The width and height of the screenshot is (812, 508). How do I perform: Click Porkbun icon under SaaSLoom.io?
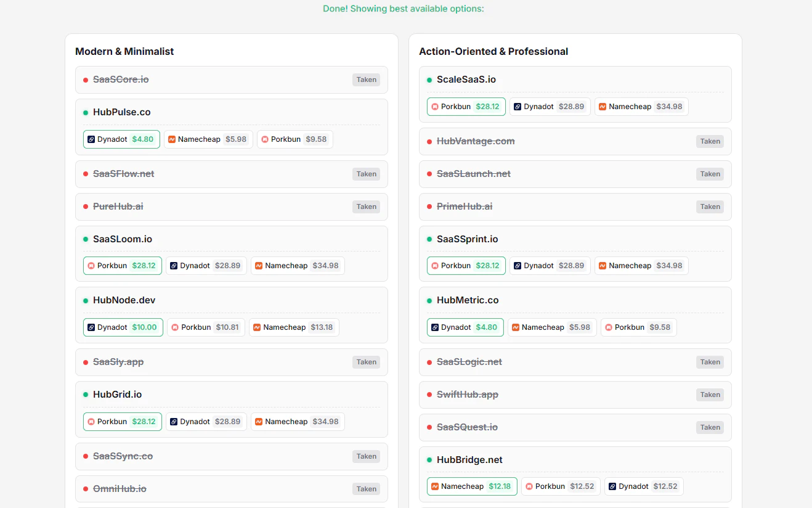(91, 266)
